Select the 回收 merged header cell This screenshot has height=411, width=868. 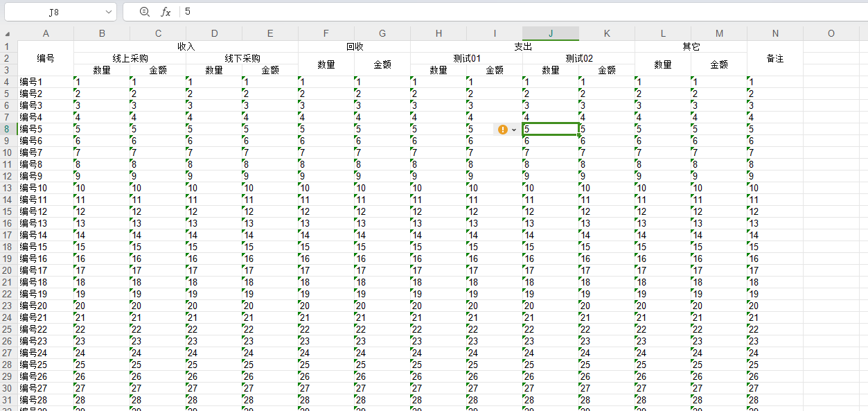[355, 46]
